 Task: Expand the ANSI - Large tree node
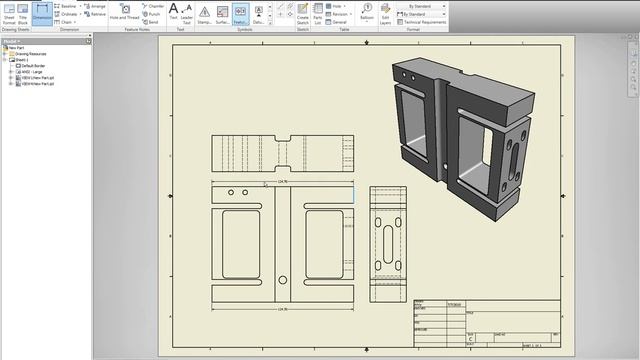coord(11,72)
